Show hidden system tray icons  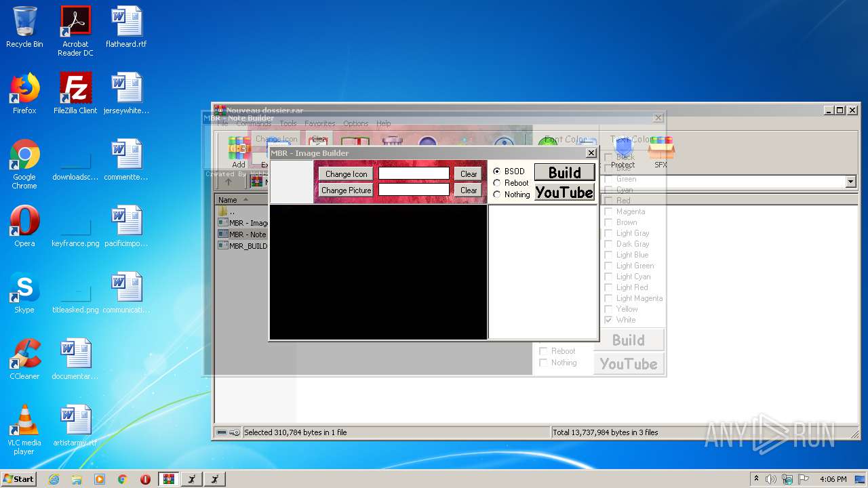pos(756,479)
